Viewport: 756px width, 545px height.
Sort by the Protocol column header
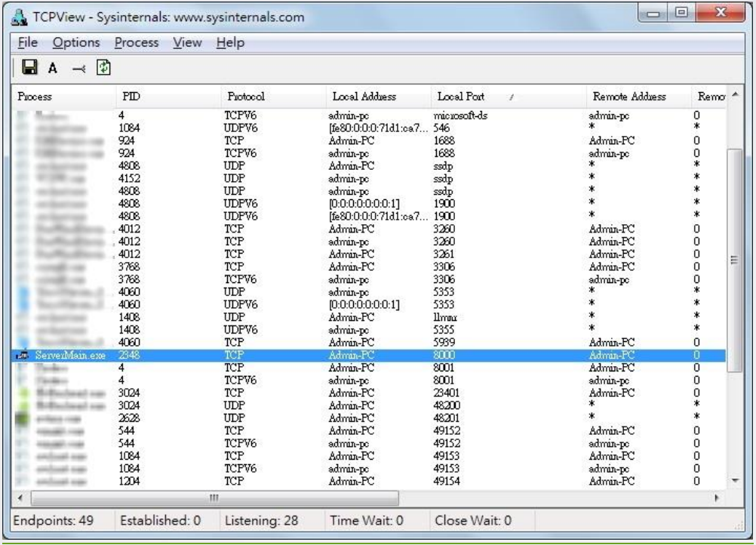(x=273, y=97)
